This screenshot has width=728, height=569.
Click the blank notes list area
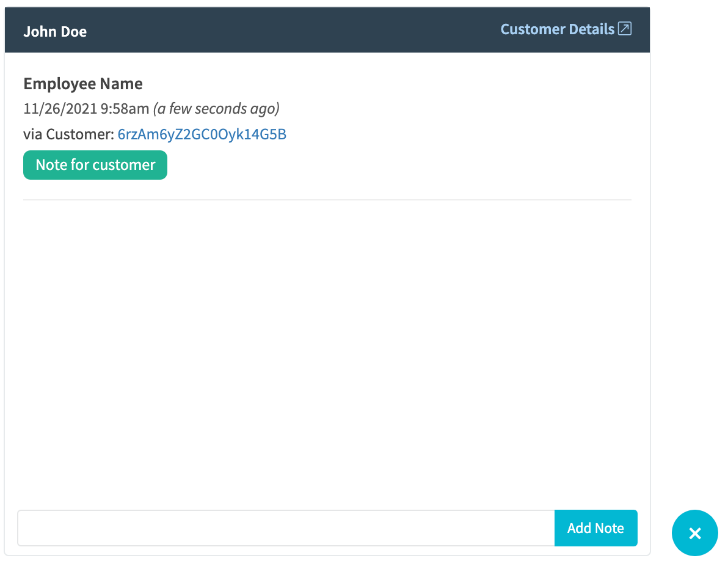coord(327,353)
